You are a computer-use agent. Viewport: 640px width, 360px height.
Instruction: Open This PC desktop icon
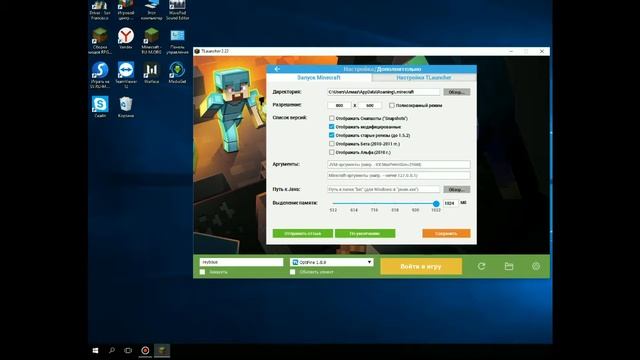pos(151,10)
